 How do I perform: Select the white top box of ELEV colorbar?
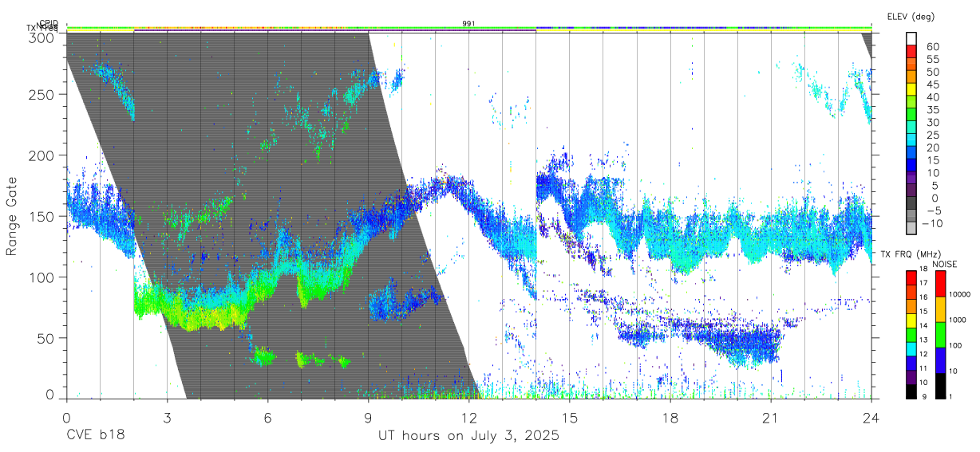(912, 39)
